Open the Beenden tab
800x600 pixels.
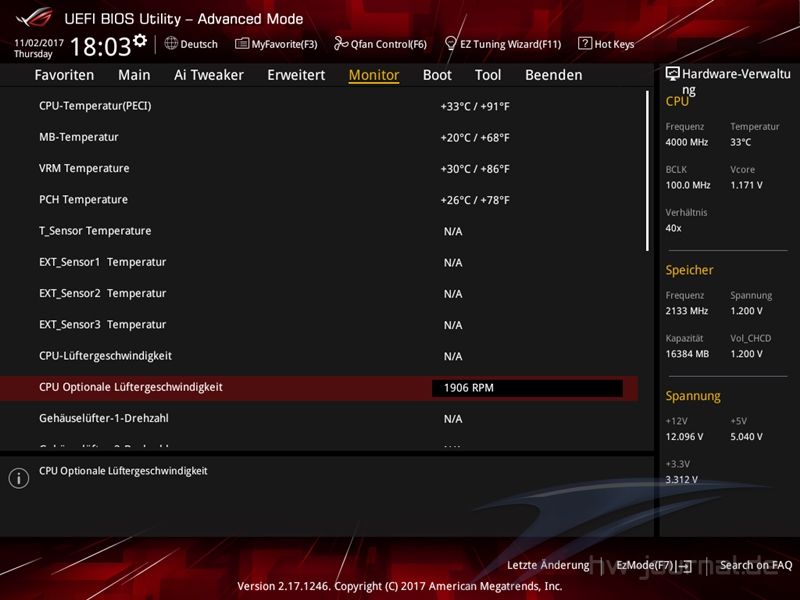(x=554, y=75)
